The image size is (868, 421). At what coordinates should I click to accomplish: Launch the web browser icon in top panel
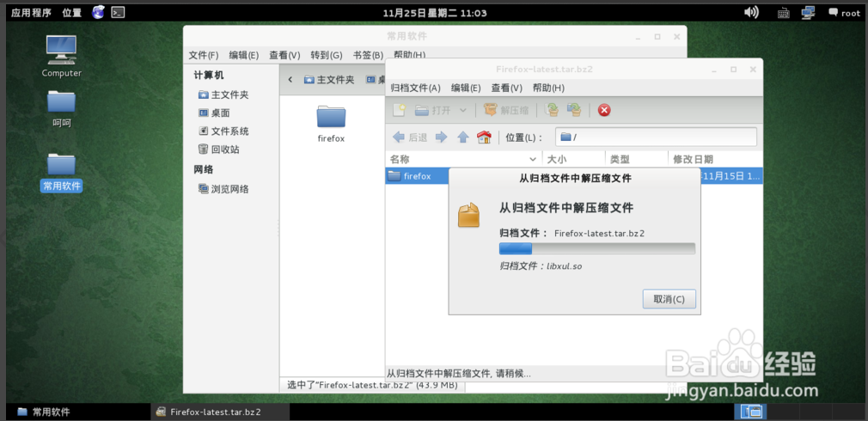coord(99,12)
